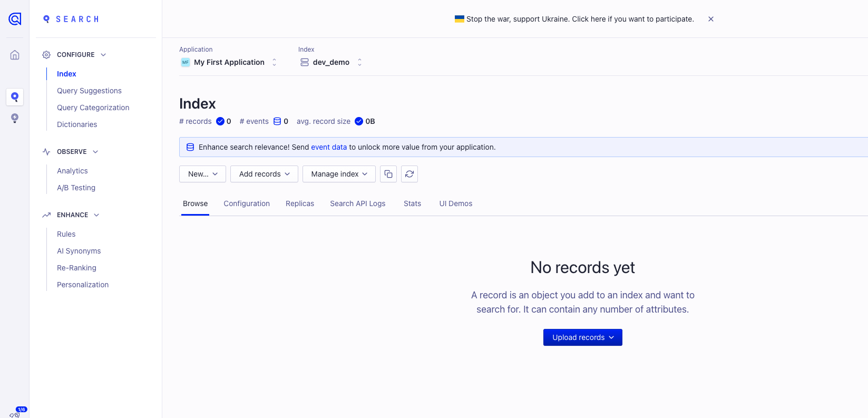Click the records count checkmark icon
The image size is (868, 418).
(220, 121)
